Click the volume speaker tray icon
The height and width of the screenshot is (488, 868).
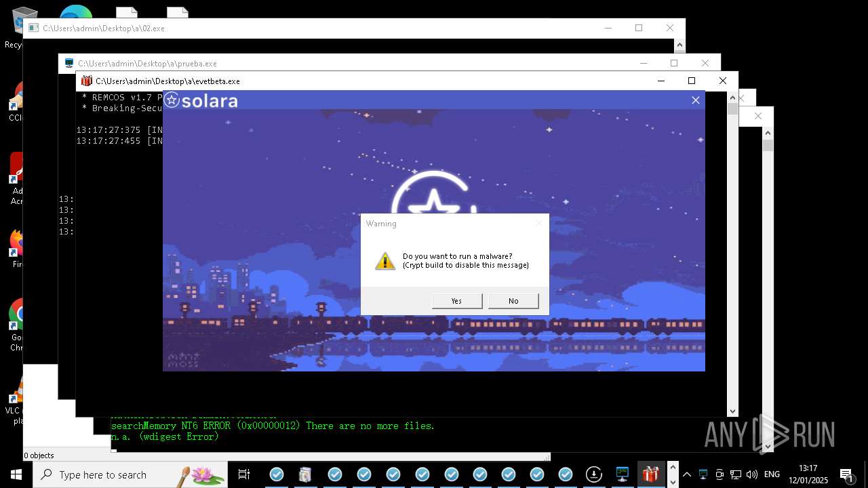[x=752, y=474]
